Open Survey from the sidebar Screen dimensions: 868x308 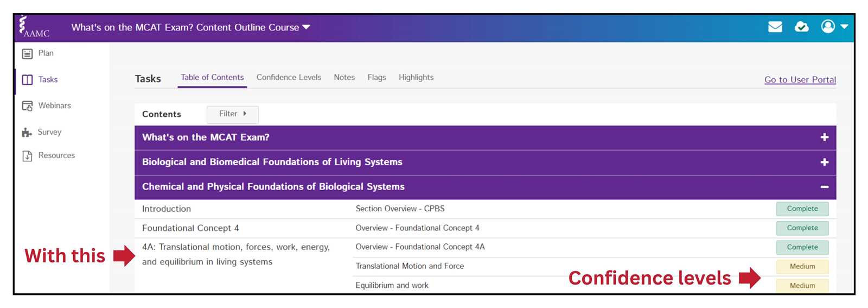click(x=49, y=132)
